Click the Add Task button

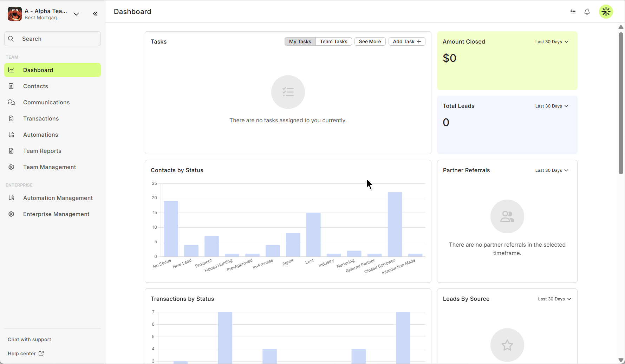(x=407, y=41)
